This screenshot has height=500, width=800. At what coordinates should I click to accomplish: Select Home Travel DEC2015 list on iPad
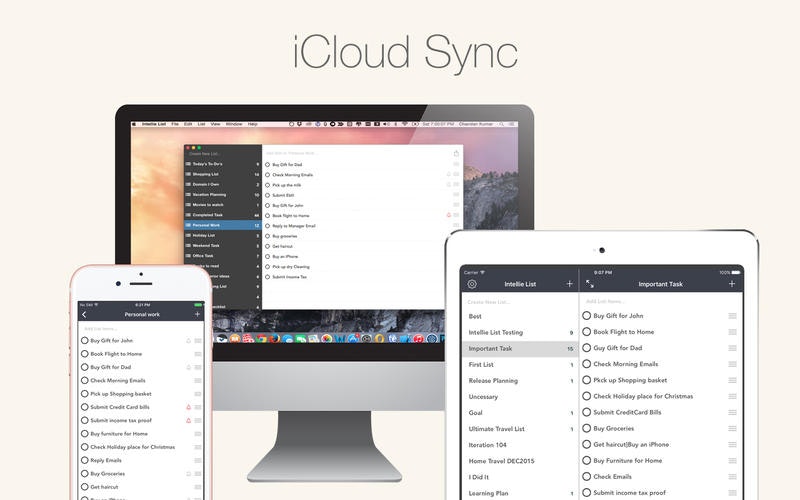[520, 461]
